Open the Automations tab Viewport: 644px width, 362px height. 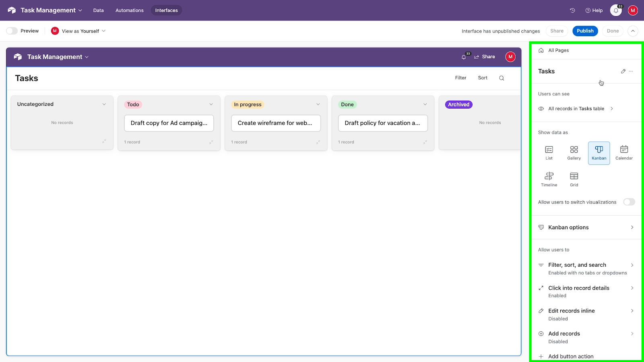click(130, 10)
